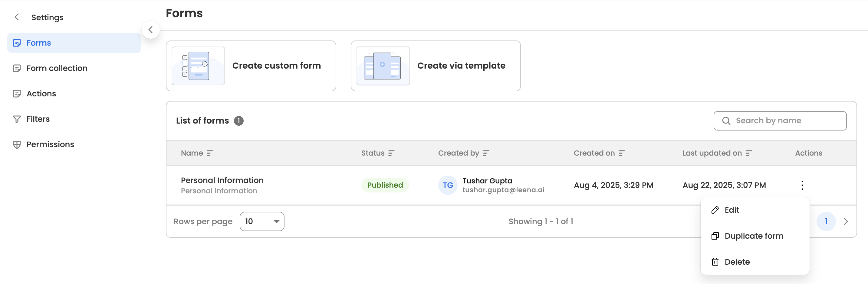Viewport: 868px width, 284px height.
Task: Choose Edit from the actions menu
Action: [x=732, y=210]
